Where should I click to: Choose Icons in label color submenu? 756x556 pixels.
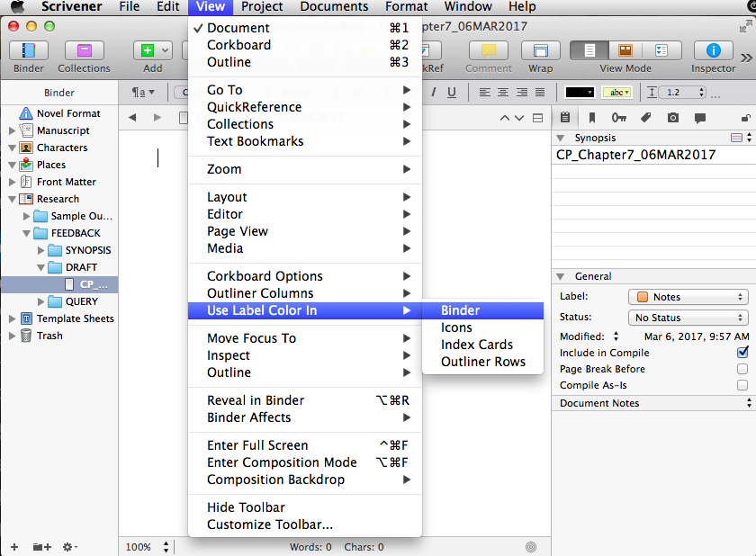pos(482,327)
